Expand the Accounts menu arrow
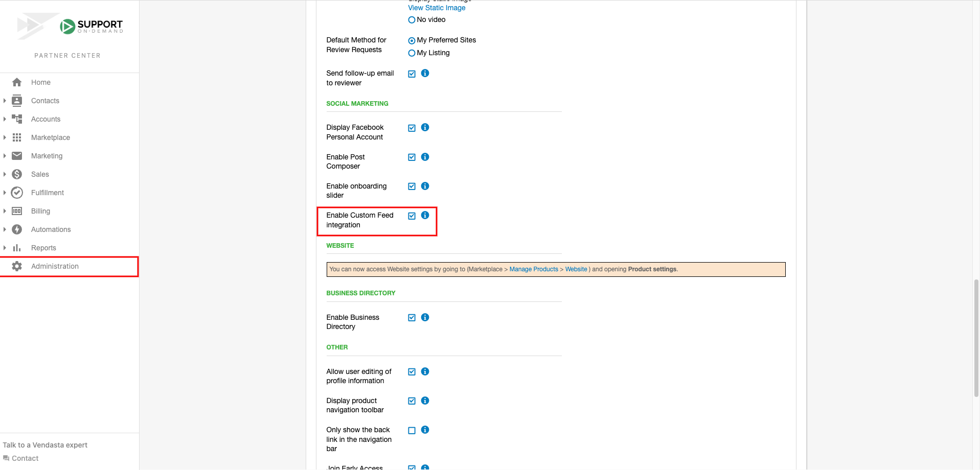Screen dimensions: 980x470 pyautogui.click(x=5, y=119)
